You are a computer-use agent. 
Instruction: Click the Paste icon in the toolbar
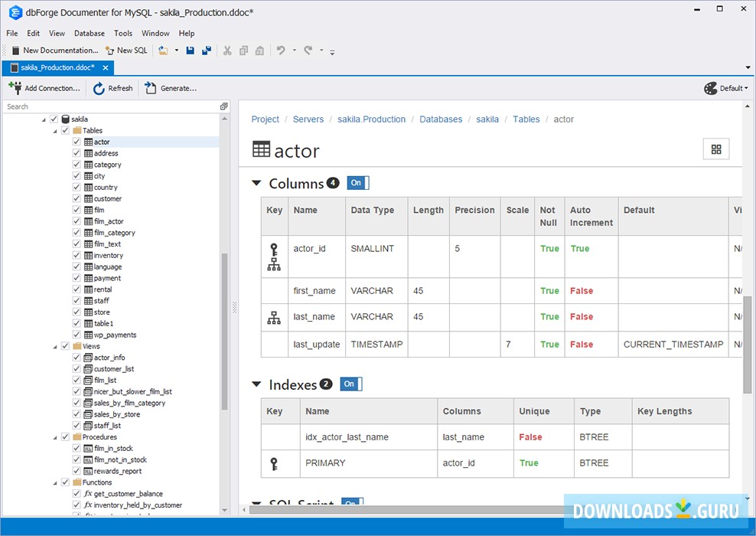(x=259, y=51)
